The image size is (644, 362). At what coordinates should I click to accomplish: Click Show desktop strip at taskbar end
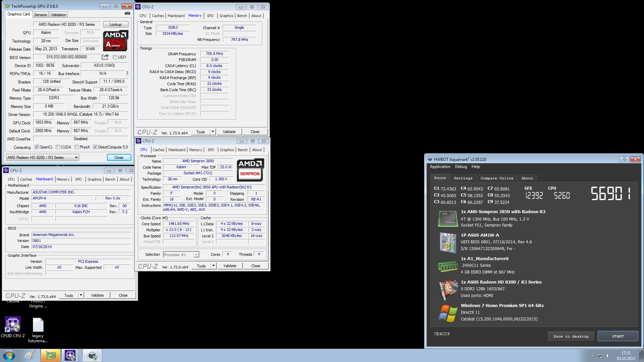pos(641,356)
